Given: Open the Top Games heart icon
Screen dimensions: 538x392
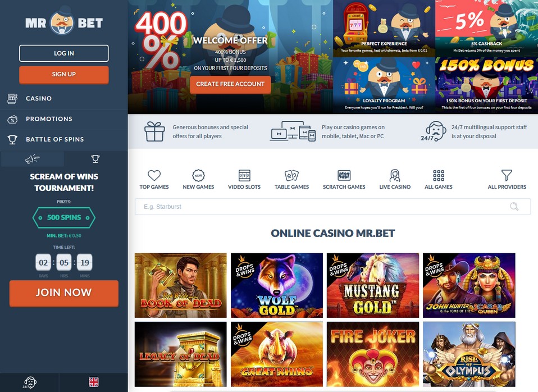Looking at the screenshot, I should [154, 175].
